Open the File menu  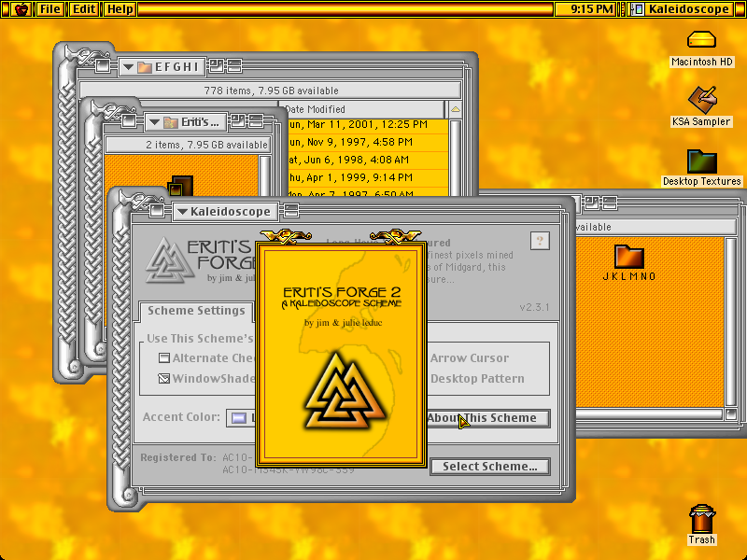[x=50, y=9]
